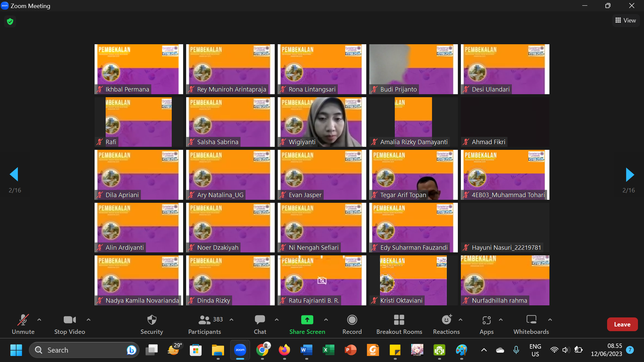The image size is (644, 362).
Task: Click the name label Salsha Sabrina
Action: [218, 142]
